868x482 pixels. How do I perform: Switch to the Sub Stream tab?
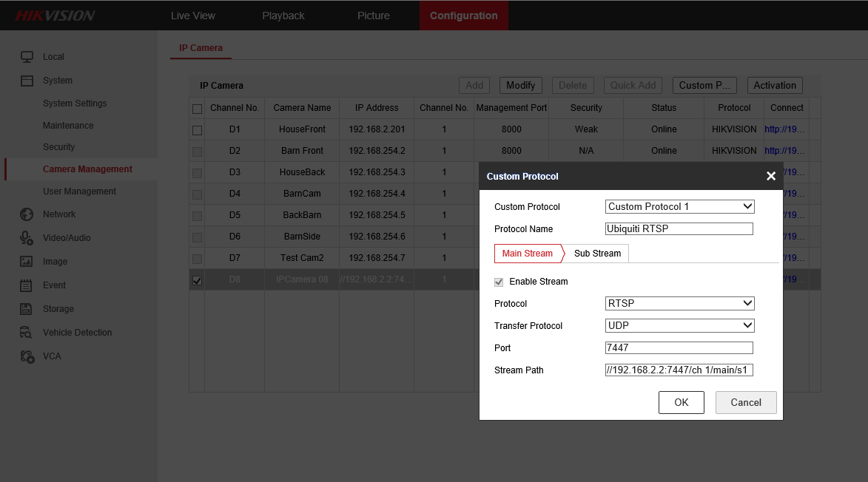click(597, 254)
